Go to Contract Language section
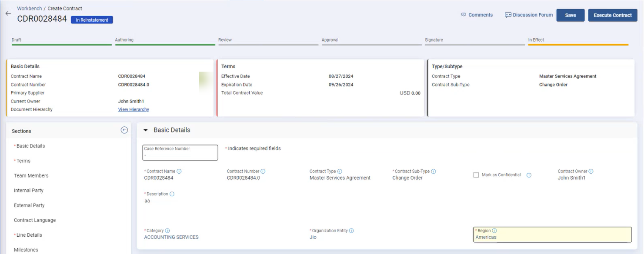This screenshot has height=254, width=644. tap(35, 220)
